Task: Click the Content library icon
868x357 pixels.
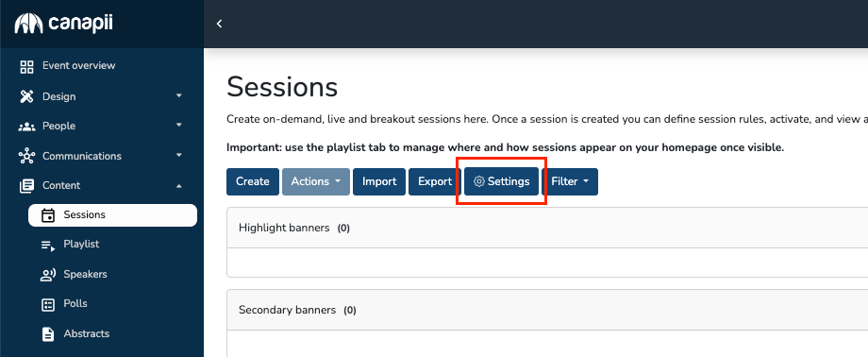Action: point(26,186)
